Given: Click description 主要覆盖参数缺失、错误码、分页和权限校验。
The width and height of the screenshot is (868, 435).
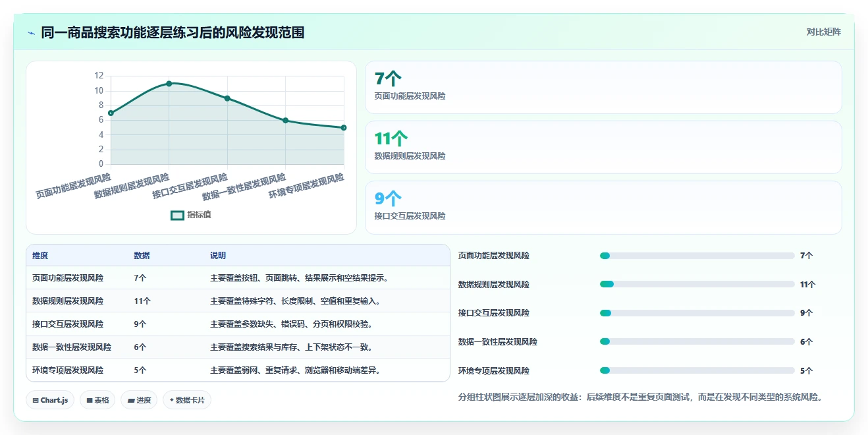Looking at the screenshot, I should point(291,324).
